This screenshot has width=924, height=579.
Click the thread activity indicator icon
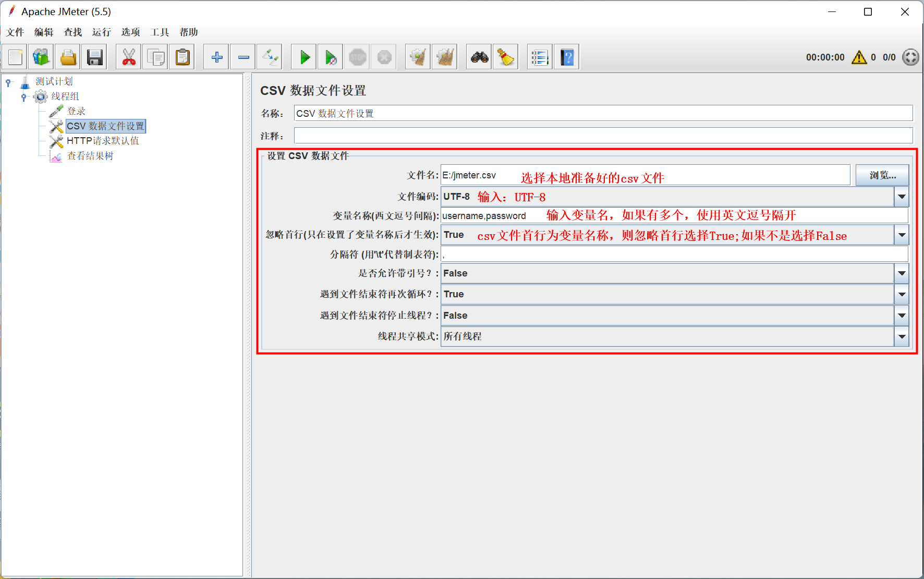(x=910, y=57)
